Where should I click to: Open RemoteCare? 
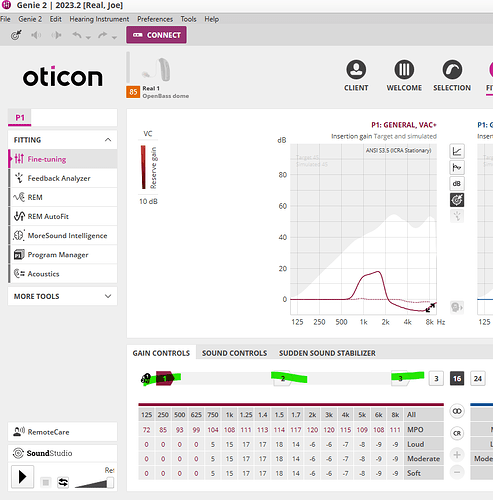pos(62,432)
